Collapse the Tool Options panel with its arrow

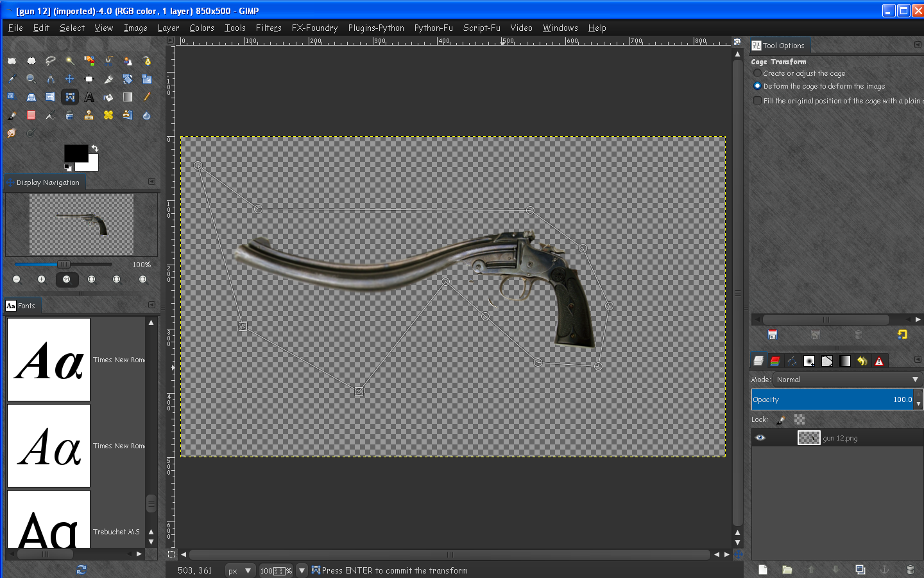click(917, 45)
